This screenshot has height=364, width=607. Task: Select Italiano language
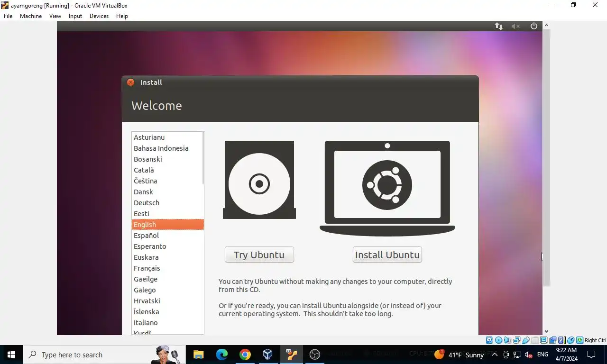[x=167, y=322]
